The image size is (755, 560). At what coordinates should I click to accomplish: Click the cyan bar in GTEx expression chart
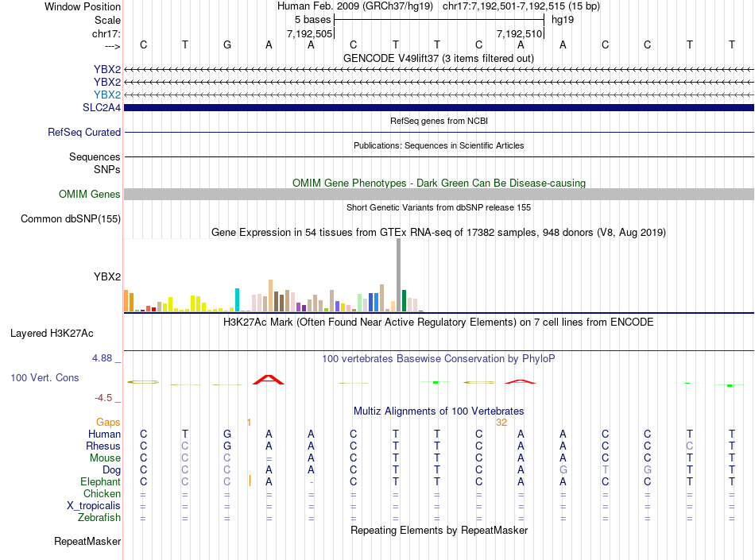coord(237,299)
